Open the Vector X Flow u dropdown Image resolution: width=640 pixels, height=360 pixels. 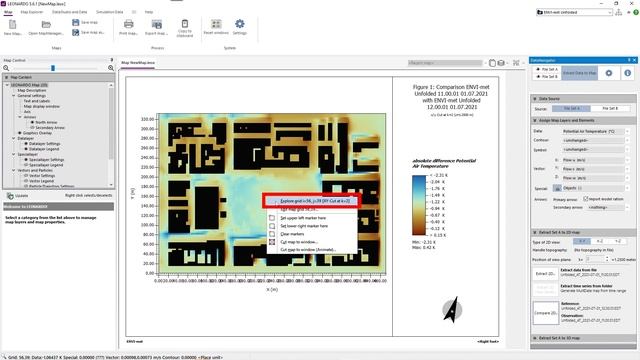[x=595, y=160]
